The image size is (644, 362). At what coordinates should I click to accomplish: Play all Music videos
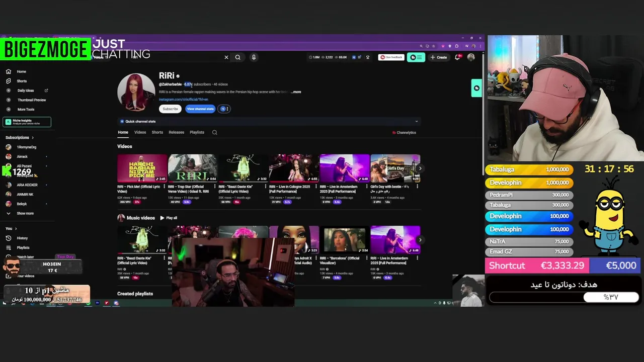[x=169, y=218]
